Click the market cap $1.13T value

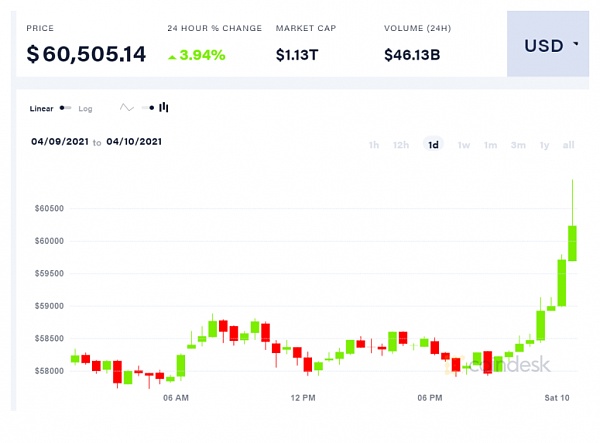(x=297, y=55)
